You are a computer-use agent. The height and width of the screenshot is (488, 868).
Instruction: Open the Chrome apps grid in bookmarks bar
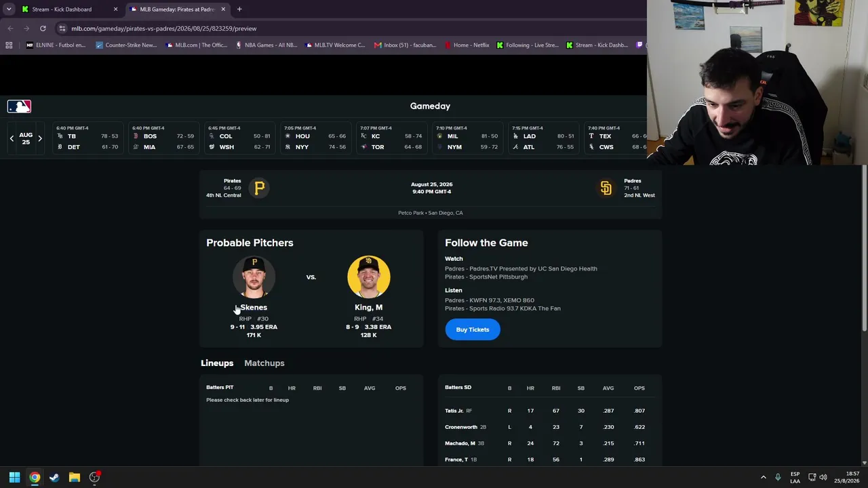[9, 45]
